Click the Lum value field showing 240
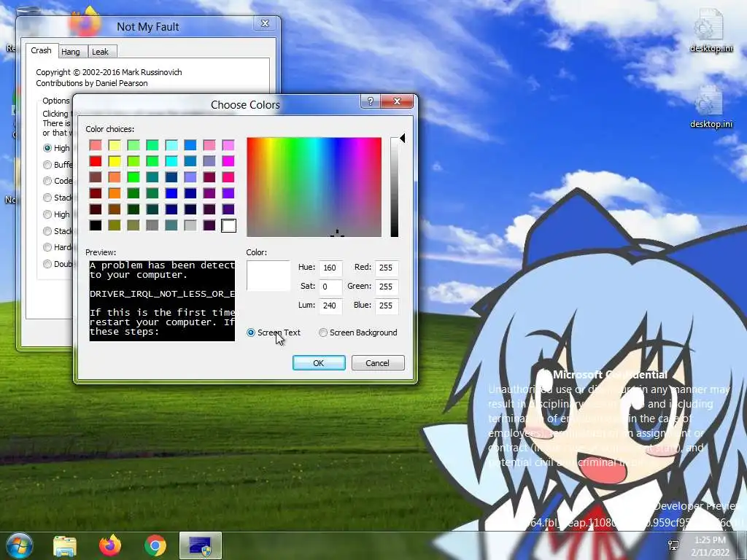Screen dimensions: 747x560 330,306
